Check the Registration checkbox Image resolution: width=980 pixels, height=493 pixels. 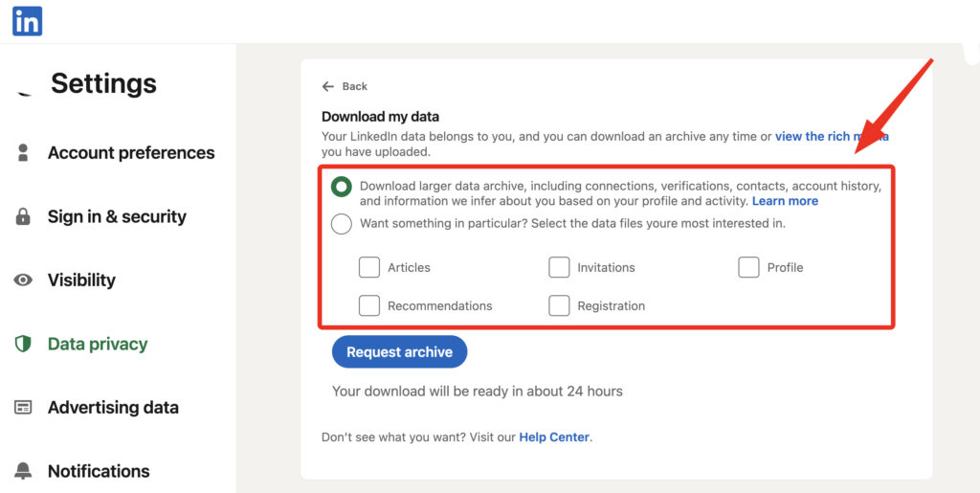(559, 305)
